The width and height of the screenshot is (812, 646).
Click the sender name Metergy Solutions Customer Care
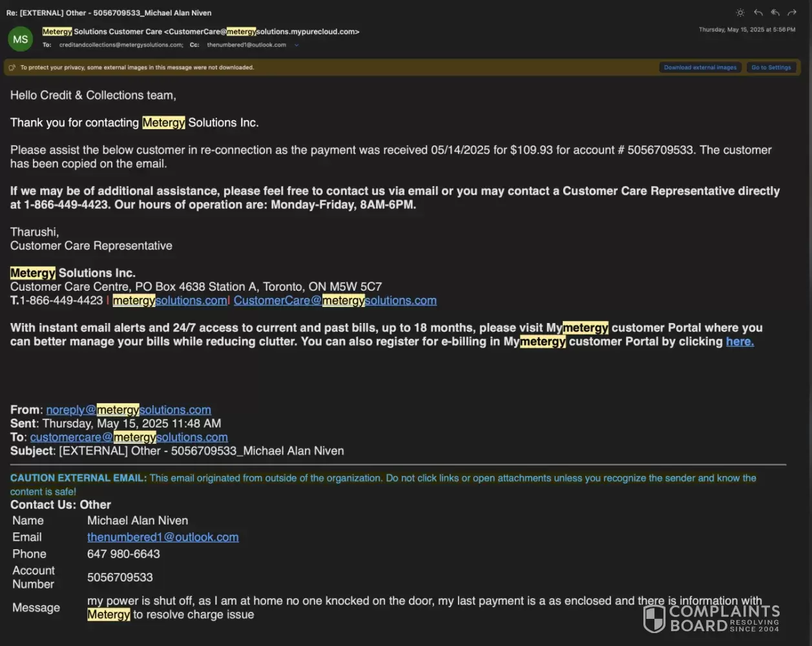tap(102, 32)
